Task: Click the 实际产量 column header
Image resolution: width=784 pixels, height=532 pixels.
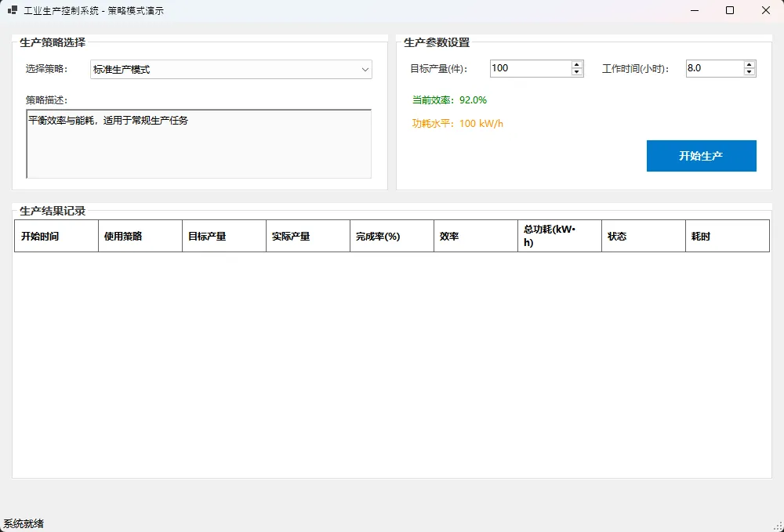Action: click(x=308, y=236)
